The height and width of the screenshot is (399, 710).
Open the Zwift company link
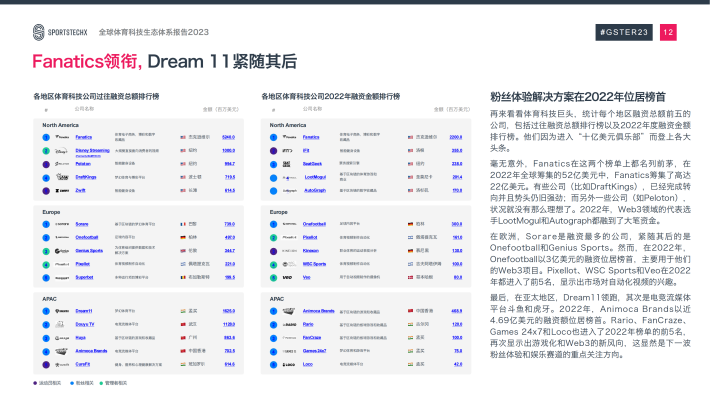pyautogui.click(x=80, y=191)
